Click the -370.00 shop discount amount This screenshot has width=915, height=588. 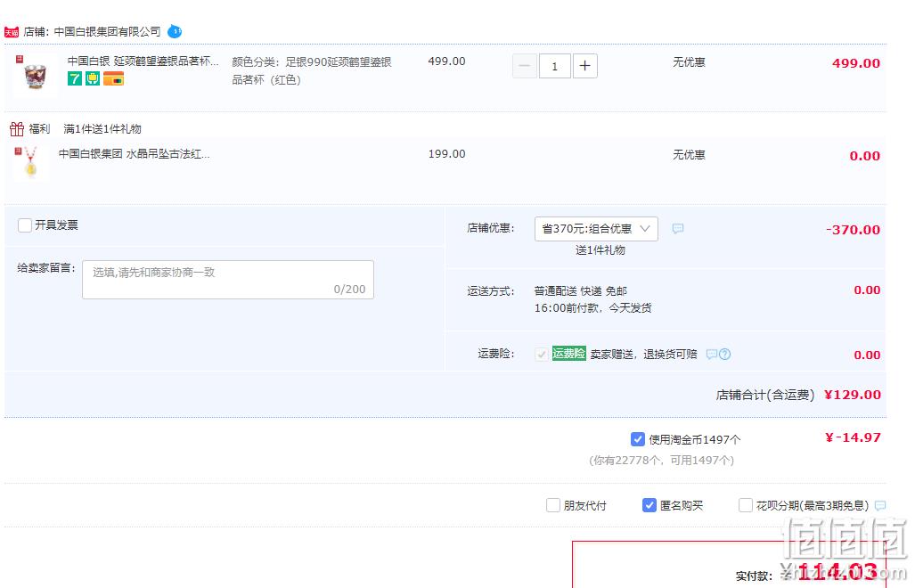point(853,230)
